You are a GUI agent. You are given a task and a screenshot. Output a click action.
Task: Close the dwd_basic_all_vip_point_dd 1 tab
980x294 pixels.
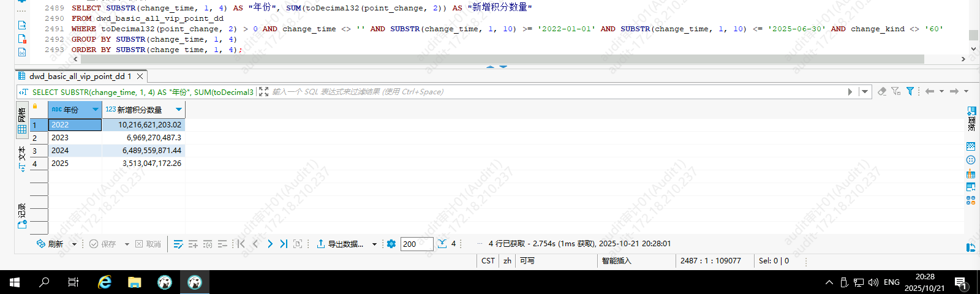click(x=140, y=77)
